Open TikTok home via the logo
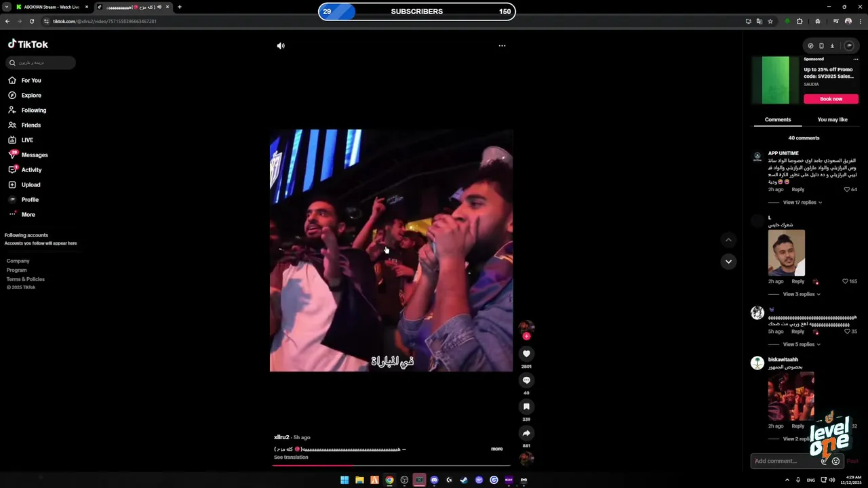The height and width of the screenshot is (488, 868). [x=28, y=44]
